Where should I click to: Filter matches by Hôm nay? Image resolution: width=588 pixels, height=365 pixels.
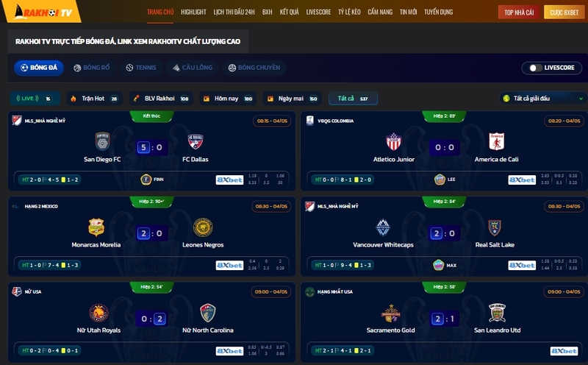(228, 99)
